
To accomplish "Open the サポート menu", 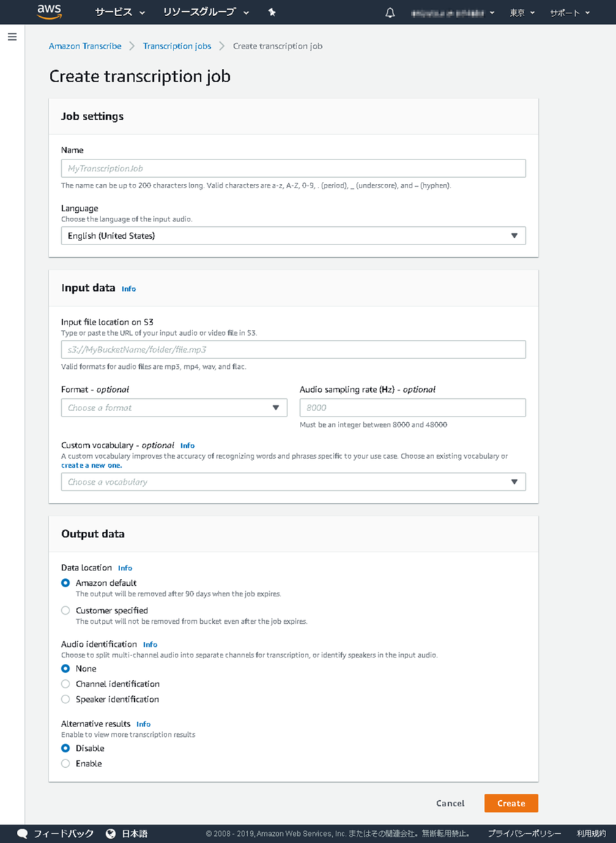I will [570, 13].
